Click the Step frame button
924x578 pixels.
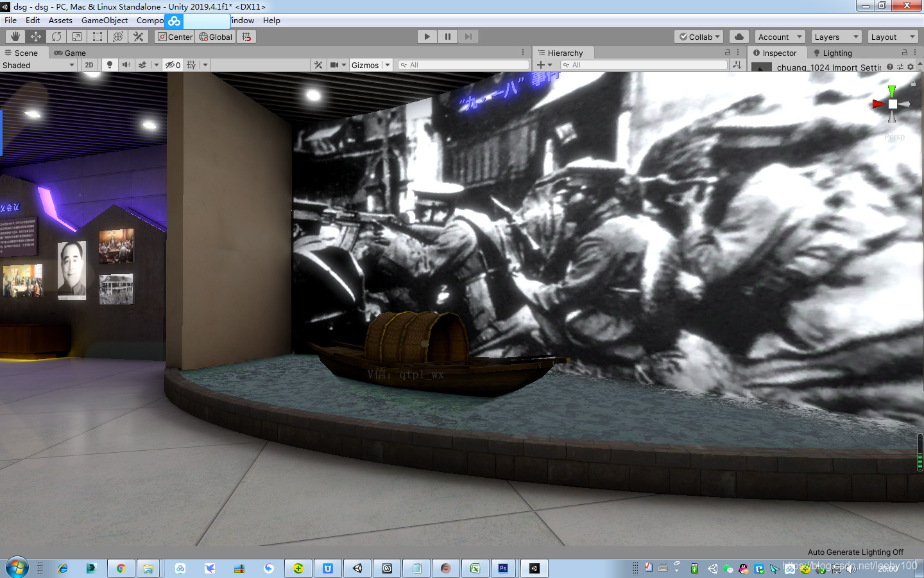[468, 37]
